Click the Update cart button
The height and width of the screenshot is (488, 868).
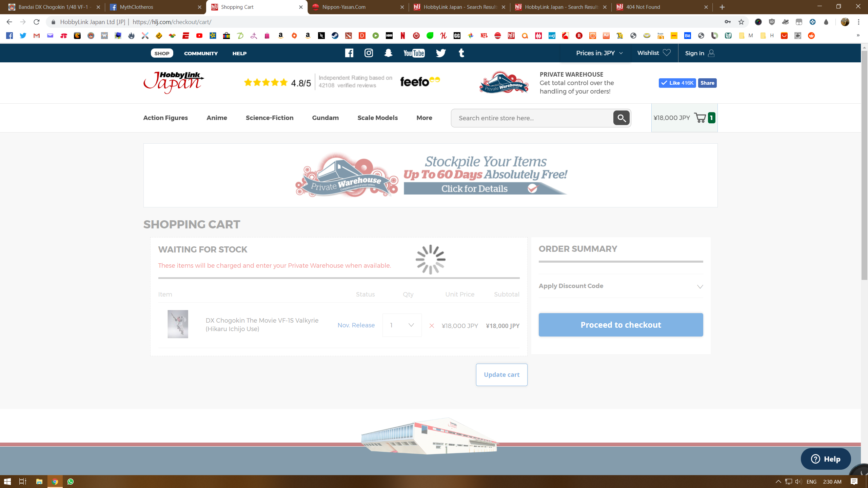pyautogui.click(x=501, y=374)
